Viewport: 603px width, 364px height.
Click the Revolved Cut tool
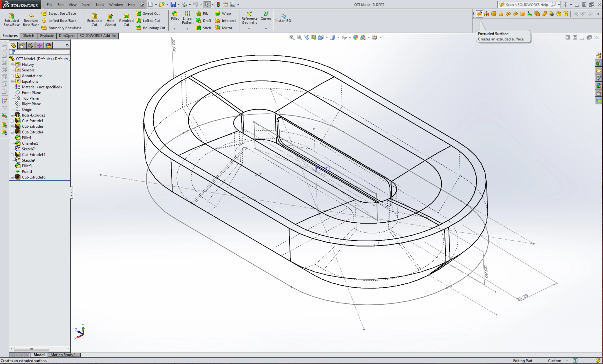coord(126,20)
